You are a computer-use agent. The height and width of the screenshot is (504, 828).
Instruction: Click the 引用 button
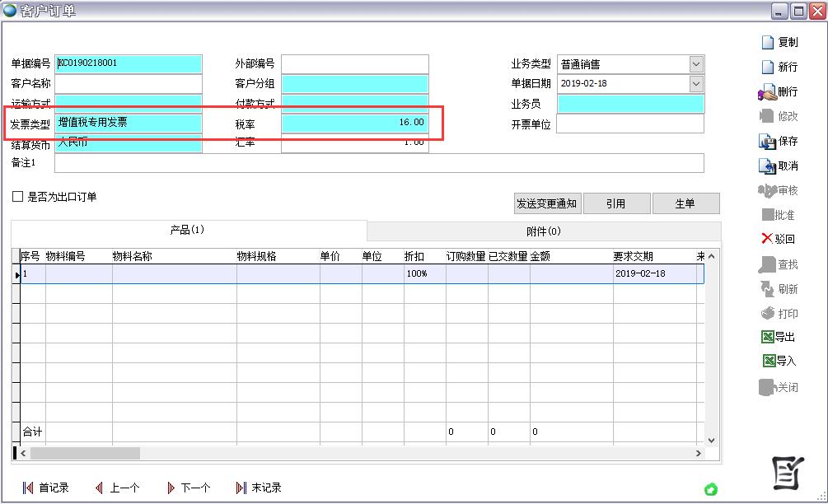pos(615,203)
